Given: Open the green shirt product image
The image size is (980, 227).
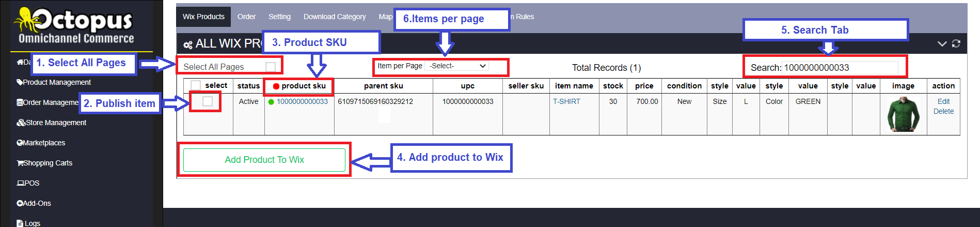Looking at the screenshot, I should (903, 114).
